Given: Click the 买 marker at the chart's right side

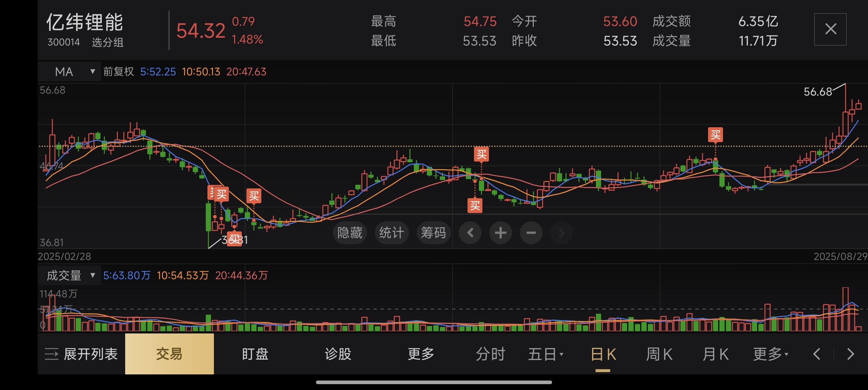Looking at the screenshot, I should coord(715,135).
